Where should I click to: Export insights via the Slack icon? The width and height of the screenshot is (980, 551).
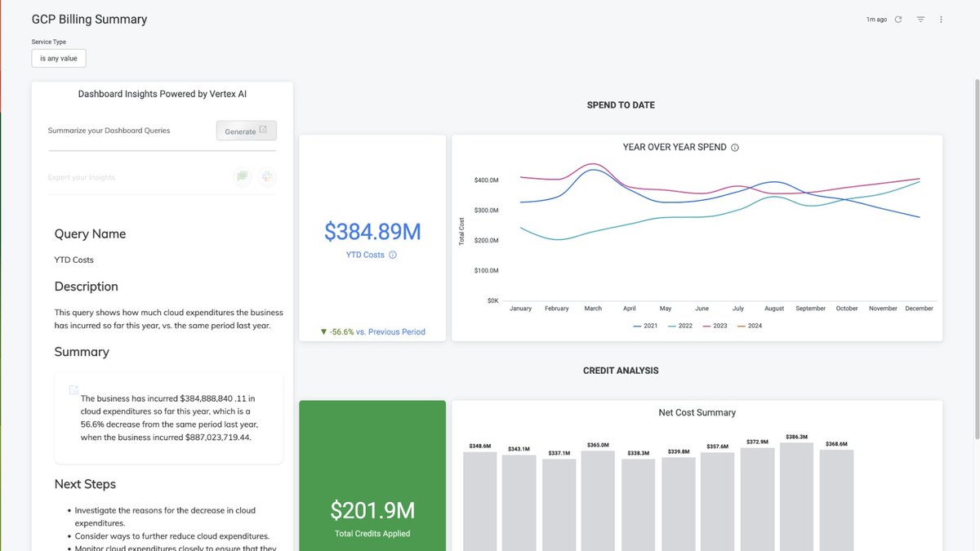point(267,176)
